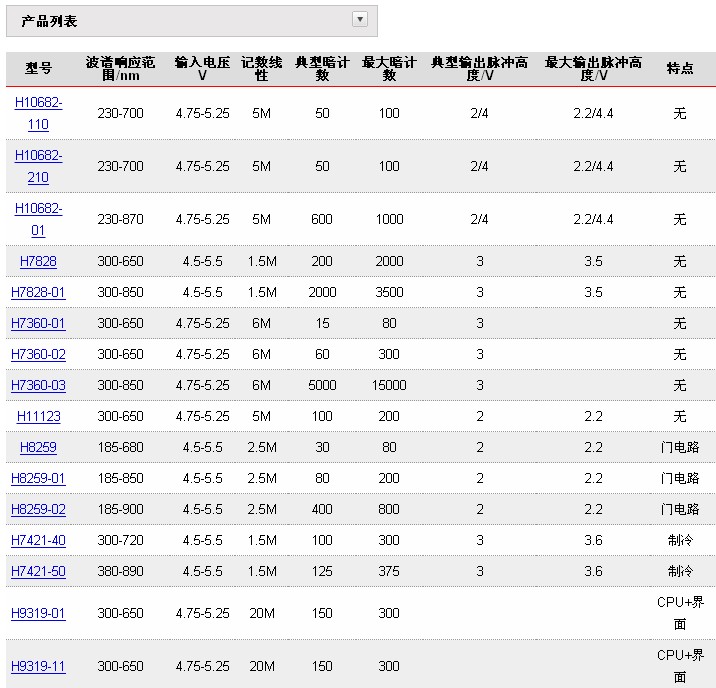Click the 典型输出脉冲高度/V column header
Viewport: 716px width, 688px height.
(479, 68)
